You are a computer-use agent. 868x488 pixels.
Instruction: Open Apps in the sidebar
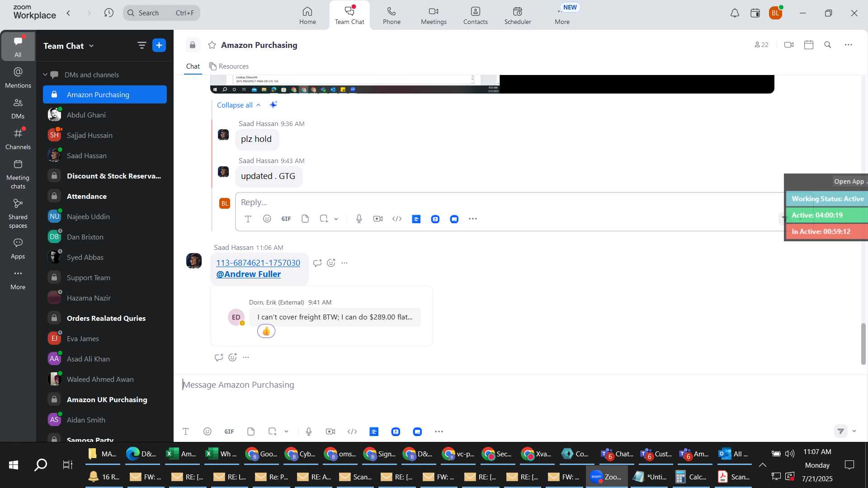click(18, 249)
